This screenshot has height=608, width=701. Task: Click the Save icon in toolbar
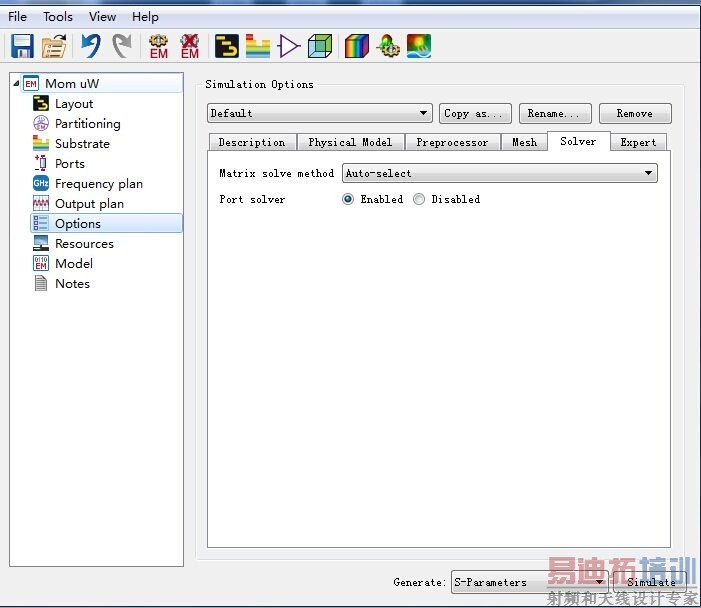pyautogui.click(x=22, y=46)
